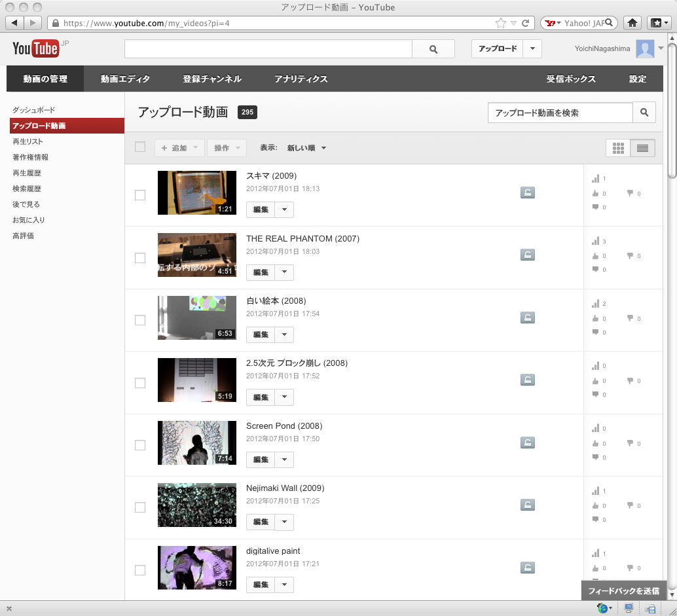Open アナリティクス tab
677x616 pixels.
pyautogui.click(x=301, y=79)
